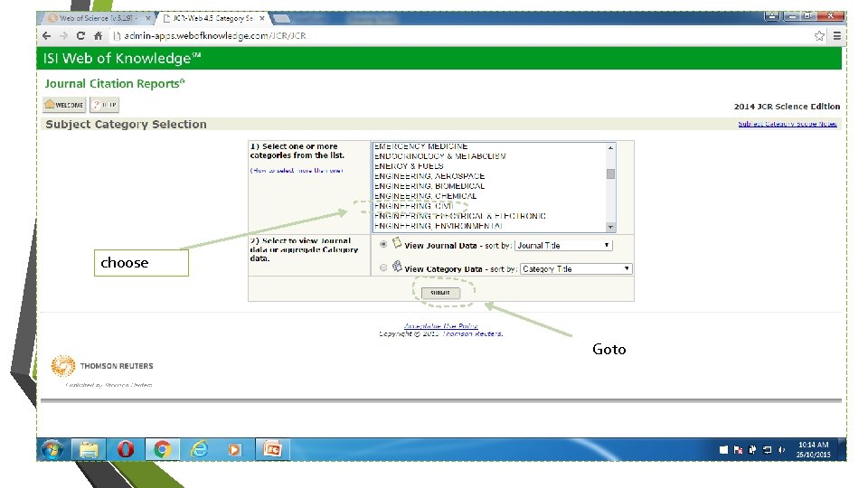Click the address bar URL field
The height and width of the screenshot is (488, 868).
coord(459,36)
